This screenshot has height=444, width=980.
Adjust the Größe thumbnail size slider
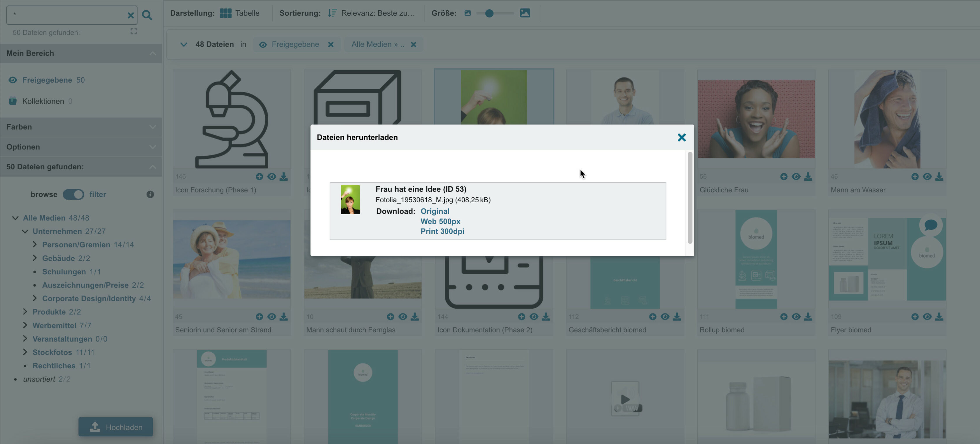point(490,13)
